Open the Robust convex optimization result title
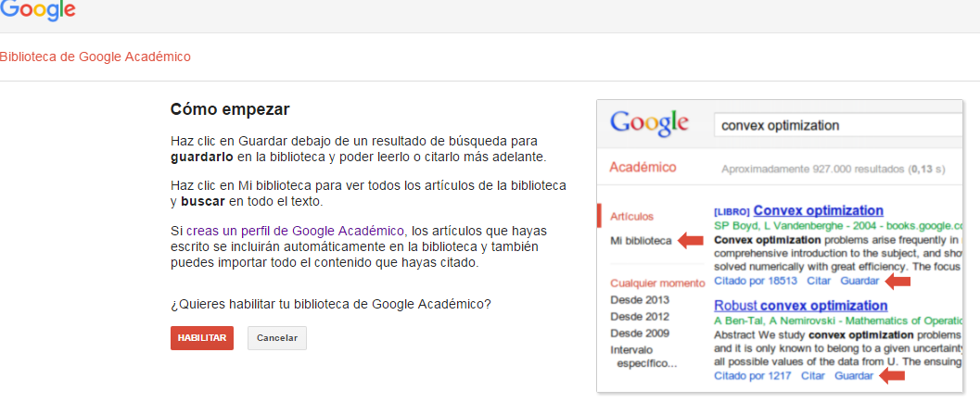The height and width of the screenshot is (403, 980). click(801, 306)
